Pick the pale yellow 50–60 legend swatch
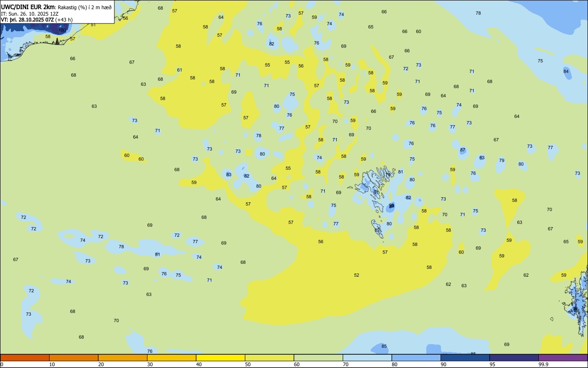Image resolution: width=588 pixels, height=368 pixels. (x=269, y=357)
